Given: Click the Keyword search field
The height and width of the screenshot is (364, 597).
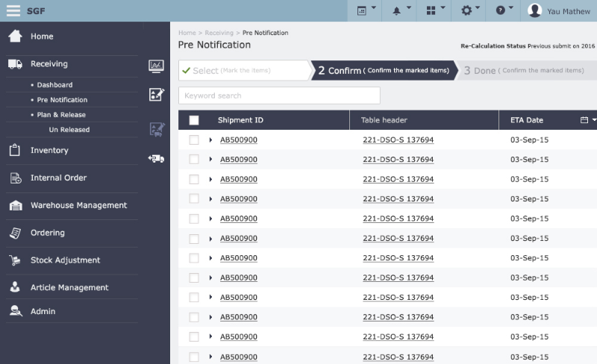Looking at the screenshot, I should tap(279, 95).
